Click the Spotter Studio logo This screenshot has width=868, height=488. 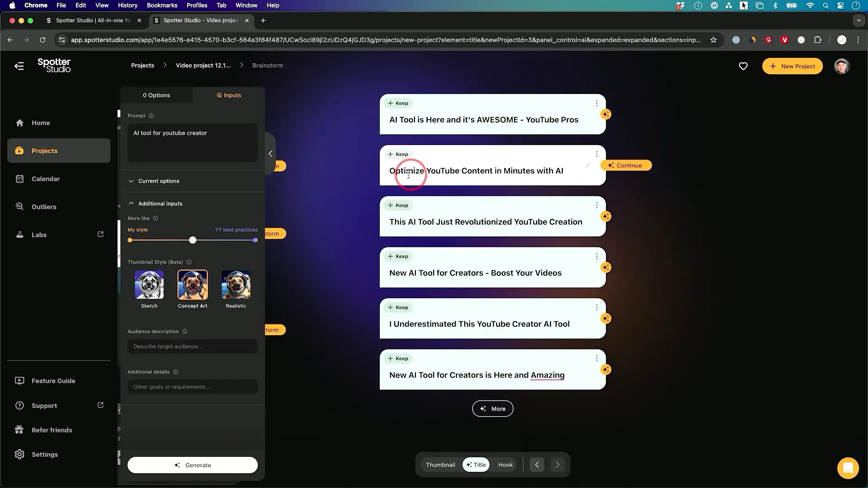pyautogui.click(x=54, y=66)
